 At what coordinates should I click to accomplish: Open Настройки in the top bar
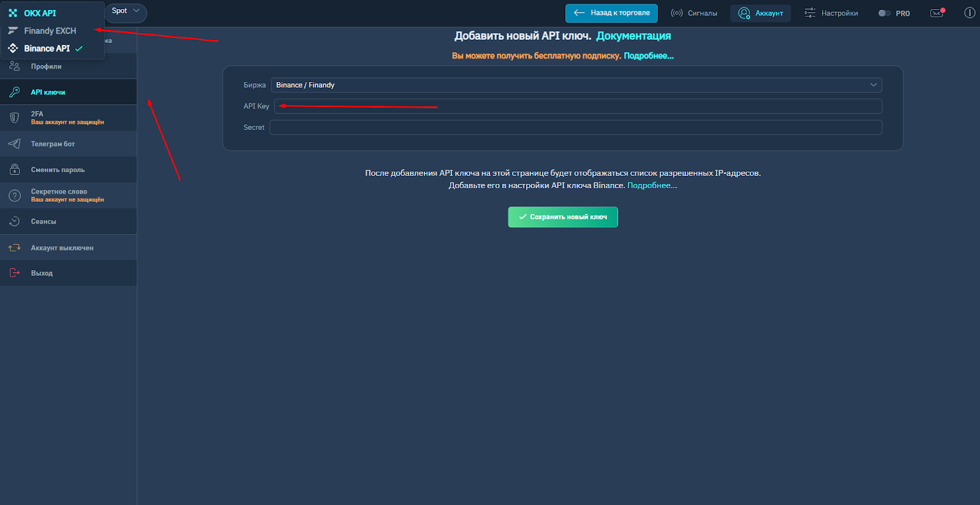831,13
